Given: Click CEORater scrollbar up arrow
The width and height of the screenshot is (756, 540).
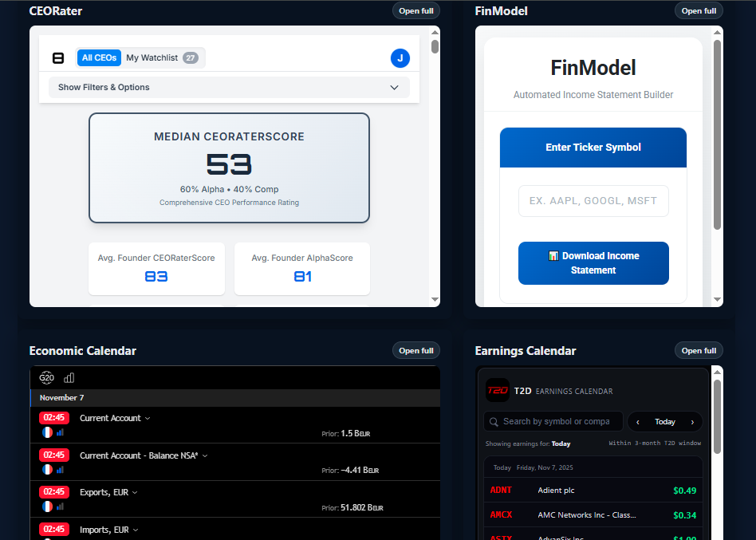Looking at the screenshot, I should [x=435, y=32].
